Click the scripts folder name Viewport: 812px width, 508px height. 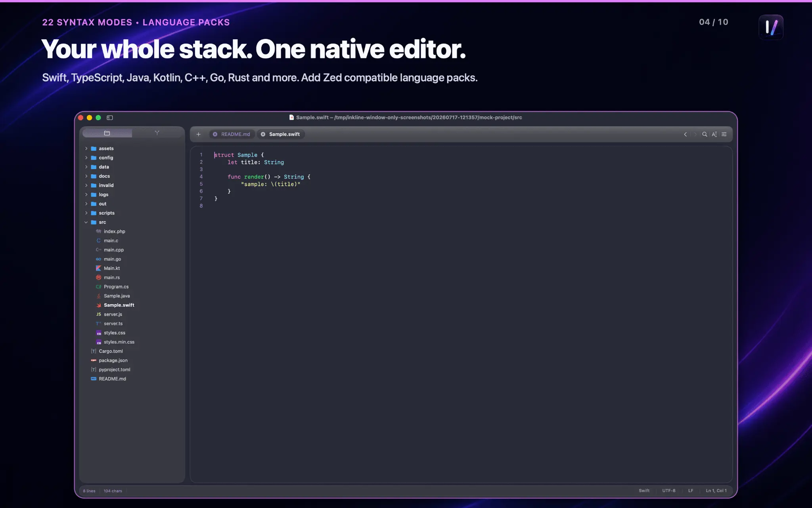pyautogui.click(x=107, y=213)
